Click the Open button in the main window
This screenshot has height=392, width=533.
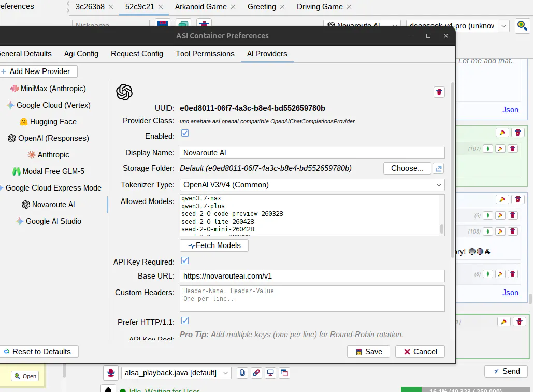coord(25,376)
